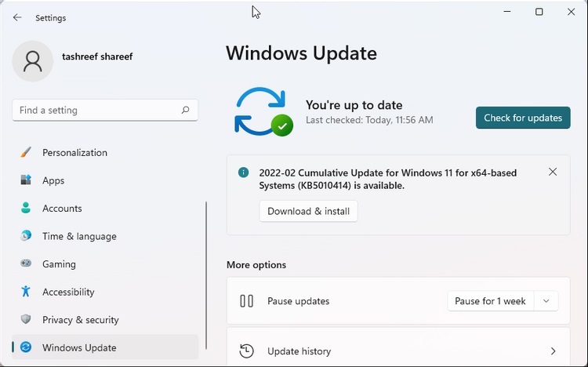Viewport: 588px width, 367px height.
Task: Click the large update status sync icon
Action: click(263, 112)
